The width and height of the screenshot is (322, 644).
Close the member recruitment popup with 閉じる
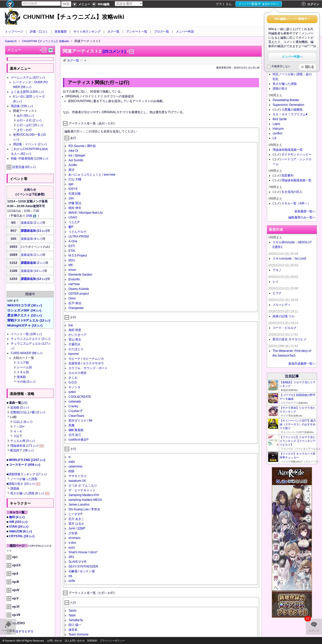point(307,67)
